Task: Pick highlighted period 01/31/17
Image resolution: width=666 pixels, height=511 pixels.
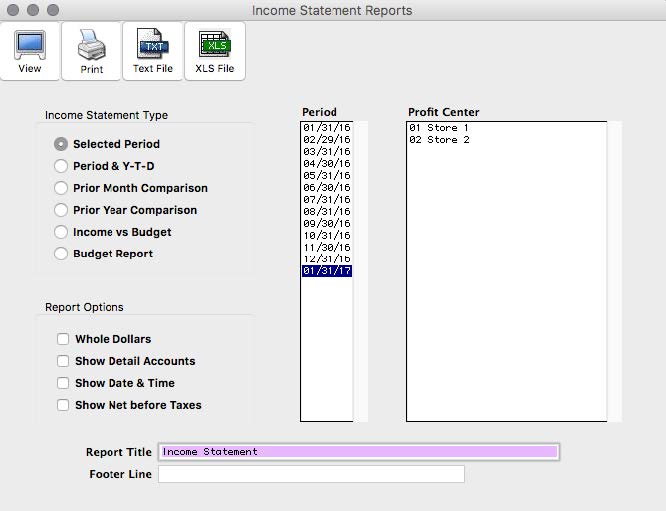Action: click(x=326, y=271)
